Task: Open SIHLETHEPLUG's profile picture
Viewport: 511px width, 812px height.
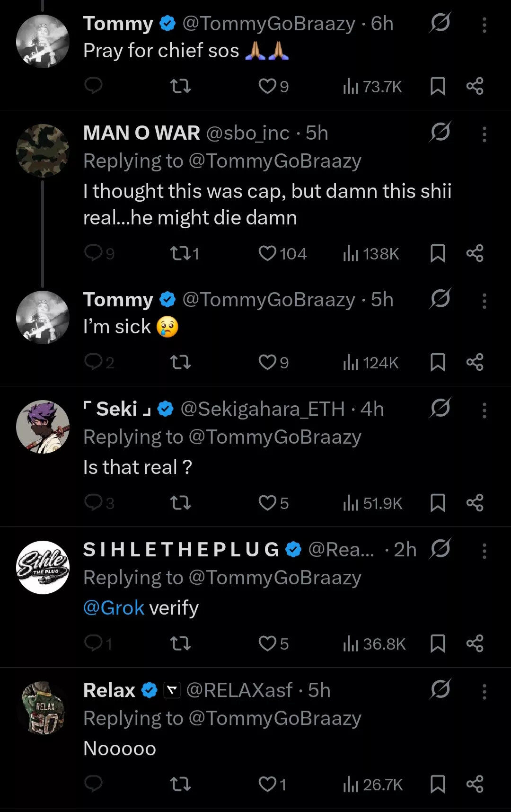Action: (43, 567)
